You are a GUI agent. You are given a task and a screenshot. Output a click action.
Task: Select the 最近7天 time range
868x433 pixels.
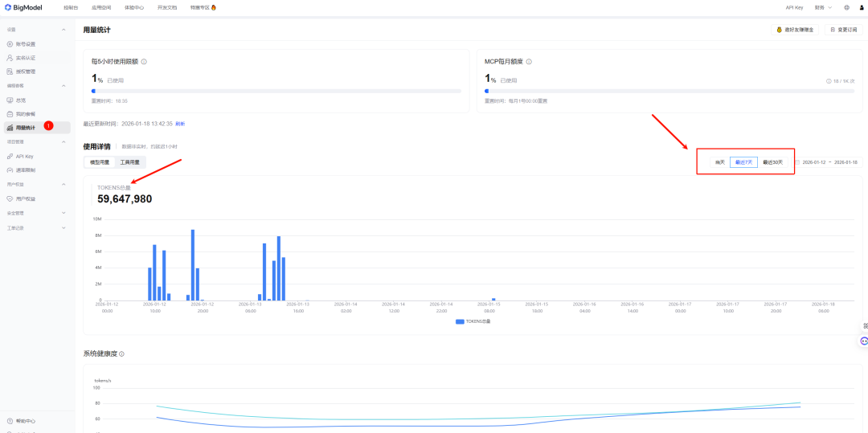coord(743,162)
